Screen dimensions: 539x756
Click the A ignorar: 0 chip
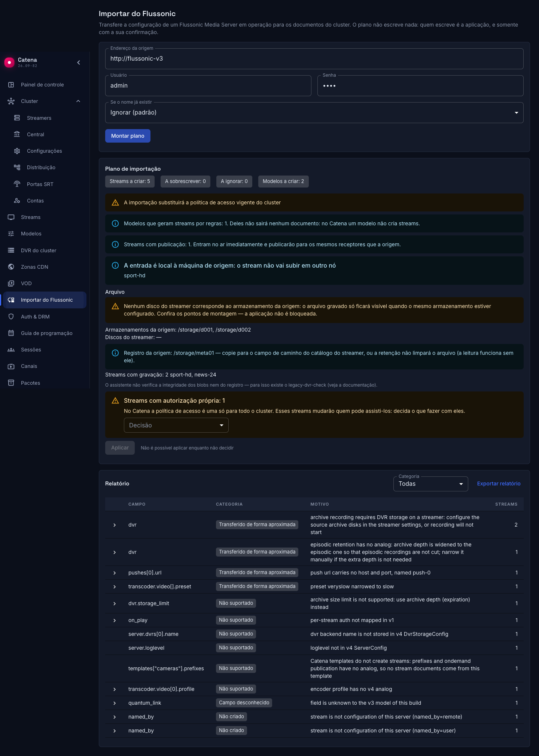234,182
